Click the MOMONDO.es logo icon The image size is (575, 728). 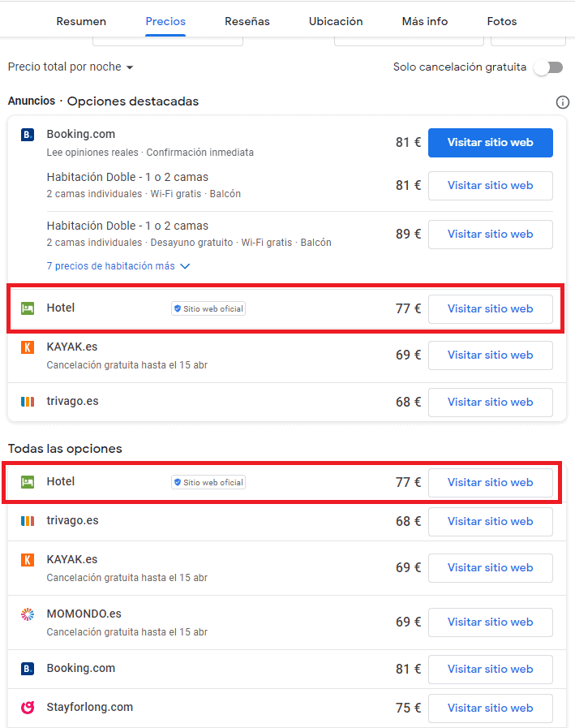tap(28, 614)
